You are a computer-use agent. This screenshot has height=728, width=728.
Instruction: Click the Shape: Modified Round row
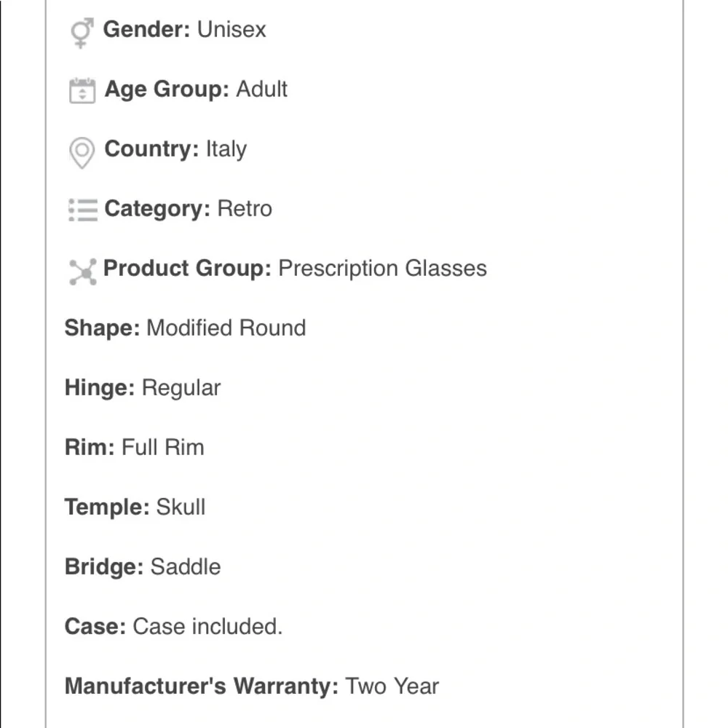pos(185,328)
